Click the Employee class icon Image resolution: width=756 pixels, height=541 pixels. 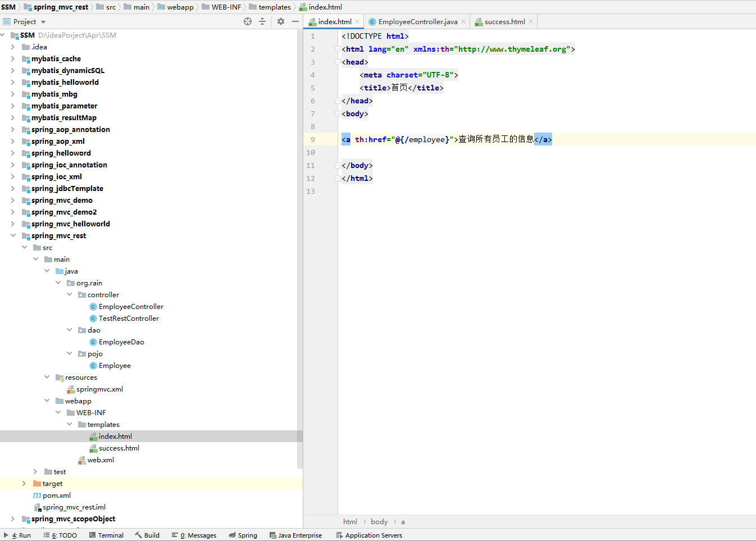pos(93,366)
